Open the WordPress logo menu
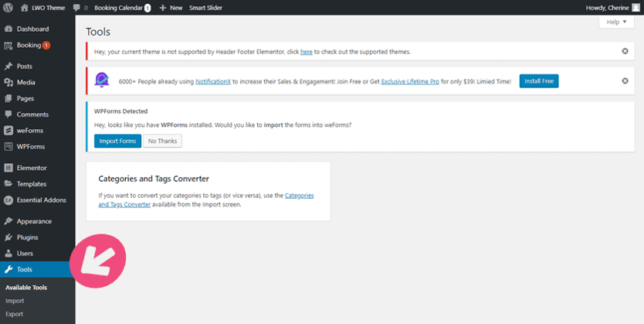644x324 pixels. click(8, 8)
